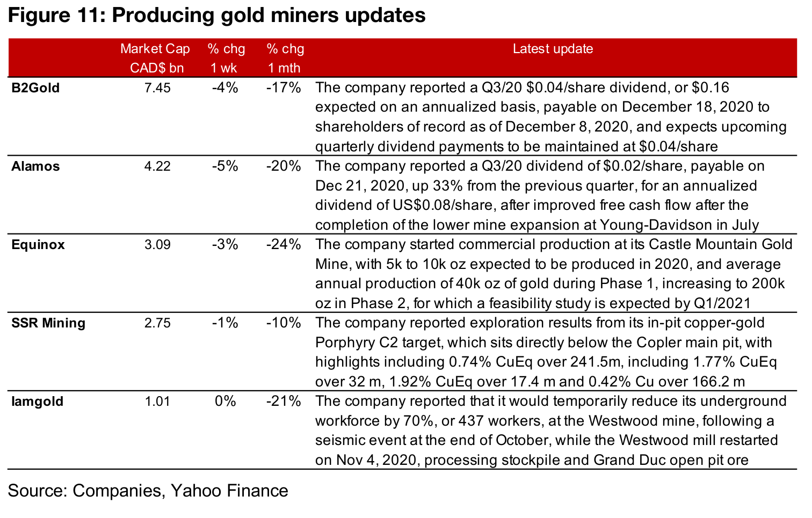This screenshot has width=812, height=518.
Task: Select the Alamos row label
Action: 35,166
